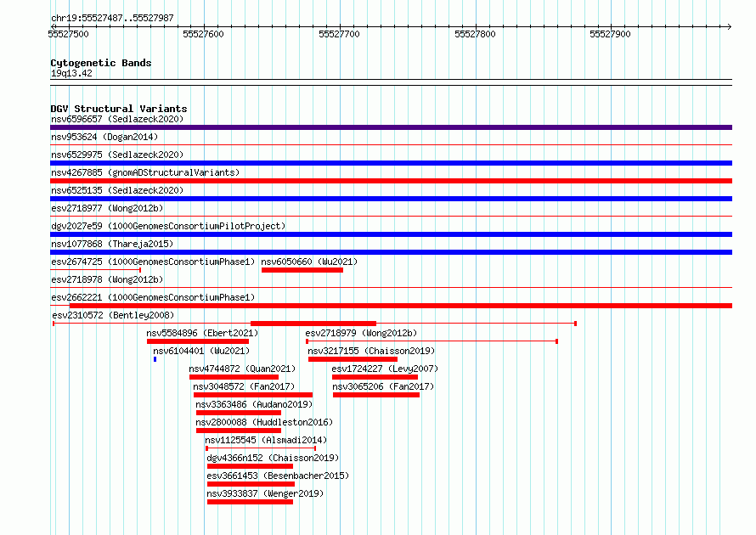Open the nsv6104401 (Wu2021) label
This screenshot has width=756, height=535.
click(x=201, y=351)
